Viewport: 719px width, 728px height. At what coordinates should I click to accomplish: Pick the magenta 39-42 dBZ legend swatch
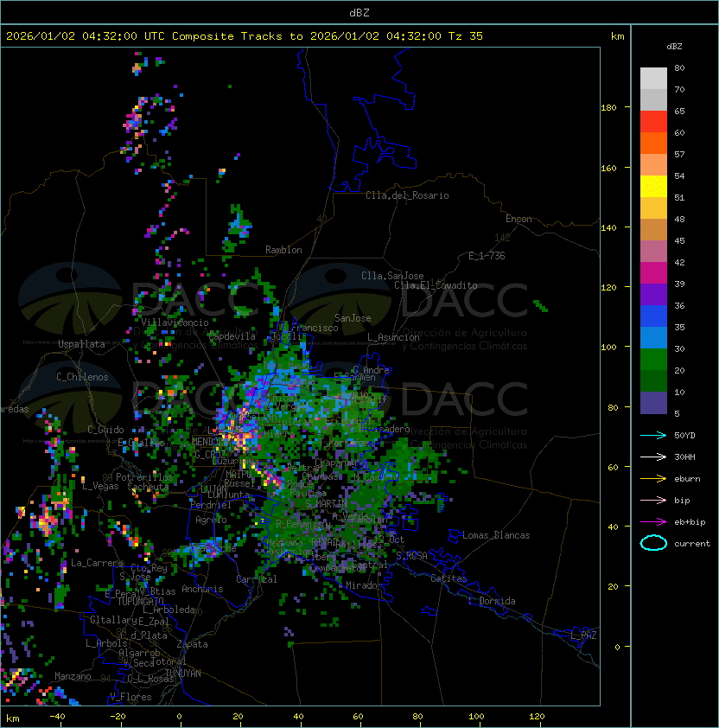coord(653,272)
